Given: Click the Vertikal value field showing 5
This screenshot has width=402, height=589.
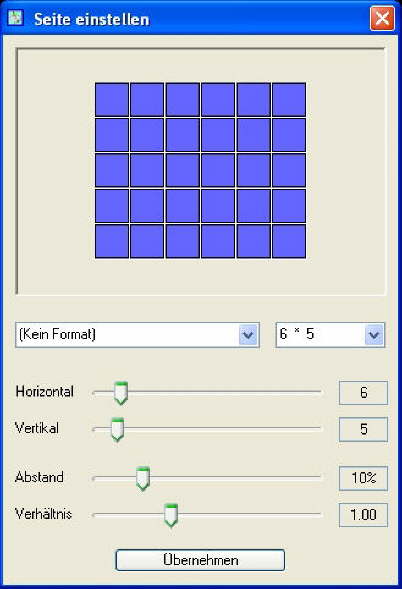Looking at the screenshot, I should point(363,429).
